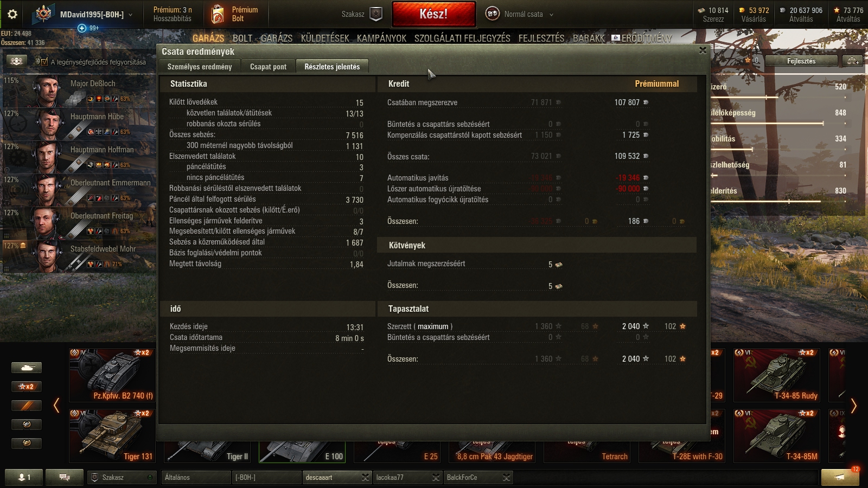
Task: Open the contacts list person icon
Action: [24, 477]
